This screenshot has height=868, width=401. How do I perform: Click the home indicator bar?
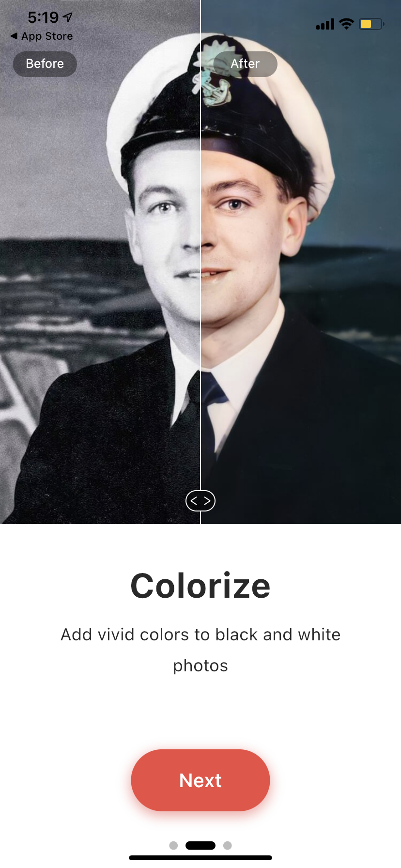point(200,858)
